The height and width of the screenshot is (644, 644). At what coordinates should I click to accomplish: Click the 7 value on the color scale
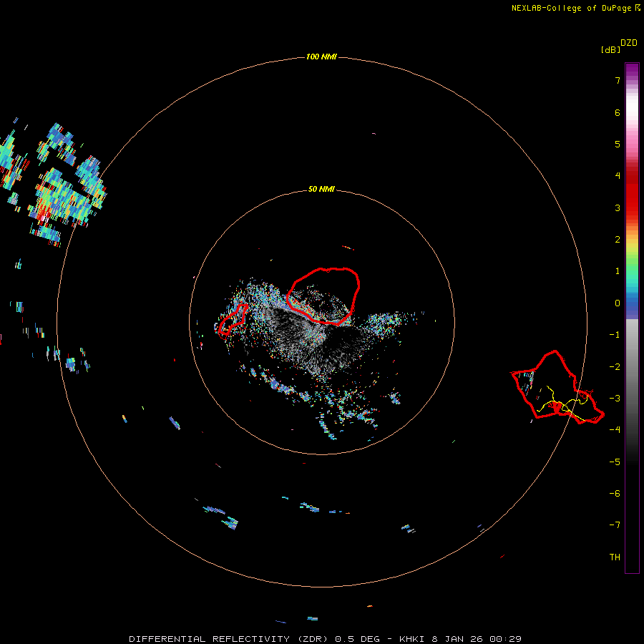[618, 80]
